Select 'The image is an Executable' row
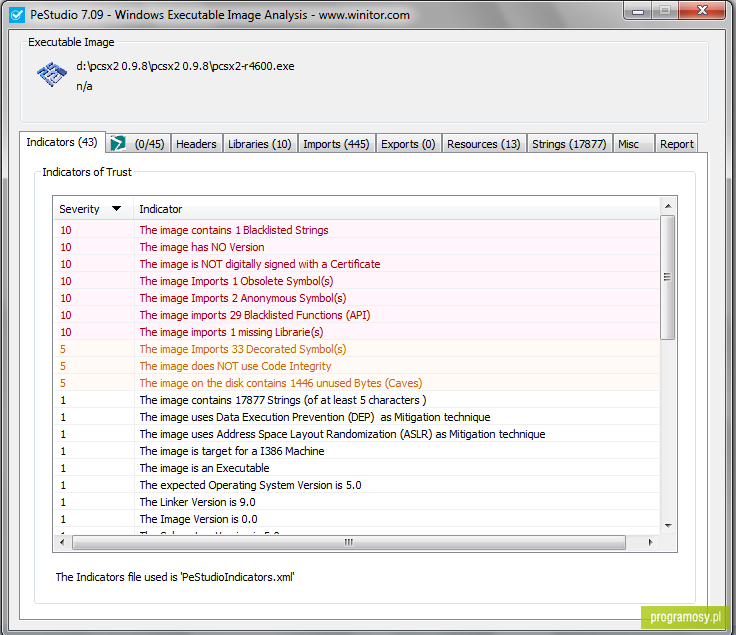736x635 pixels. click(356, 468)
